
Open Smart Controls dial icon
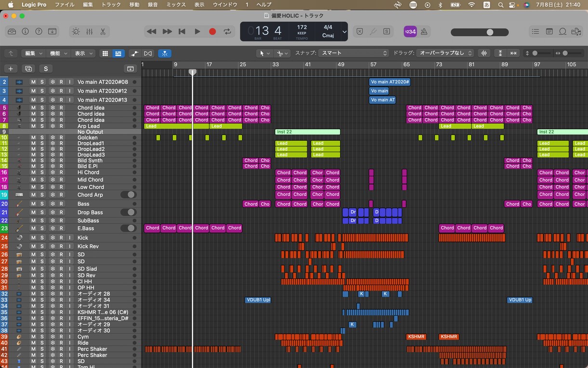(x=76, y=31)
